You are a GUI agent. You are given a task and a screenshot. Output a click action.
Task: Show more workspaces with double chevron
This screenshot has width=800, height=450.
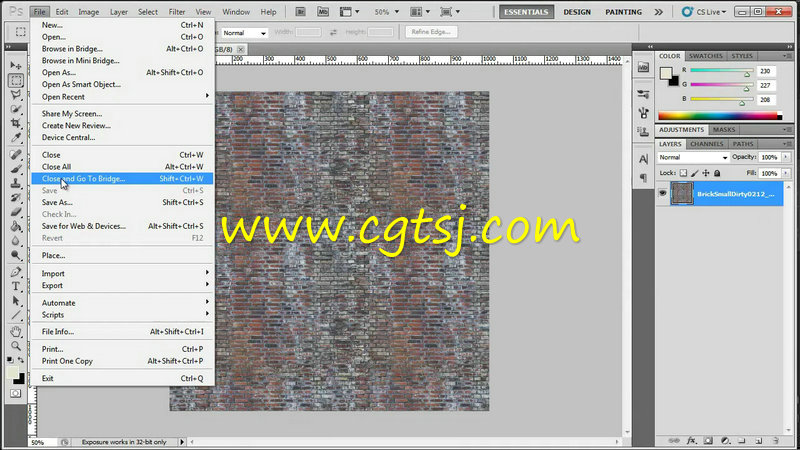click(659, 12)
